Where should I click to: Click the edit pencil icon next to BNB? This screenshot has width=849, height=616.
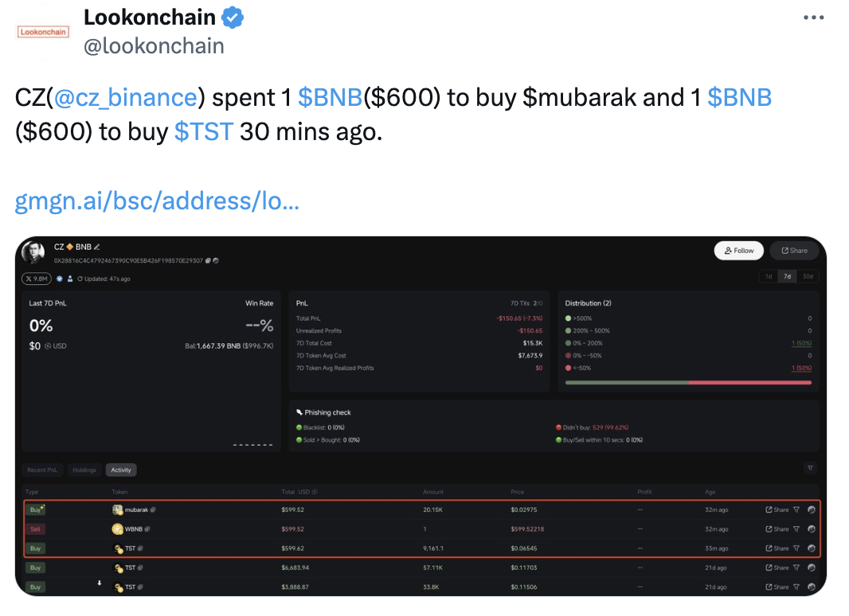(x=97, y=247)
